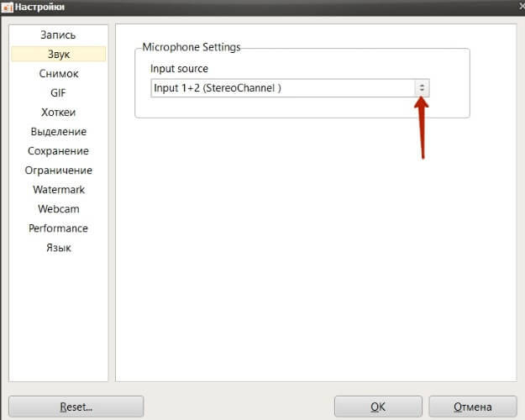Viewport: 525px width, 420px height.
Task: Switch to Webcam settings section
Action: 58,209
